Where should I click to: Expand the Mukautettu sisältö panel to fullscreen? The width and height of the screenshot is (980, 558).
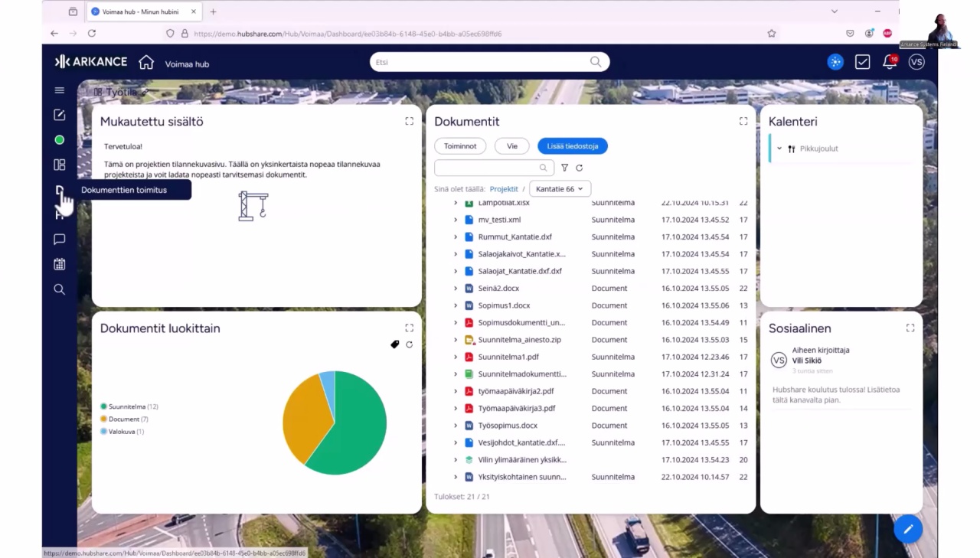[x=409, y=121]
